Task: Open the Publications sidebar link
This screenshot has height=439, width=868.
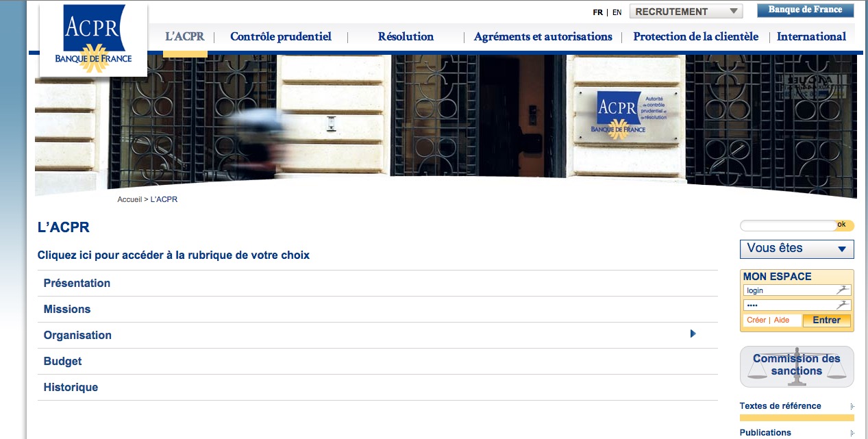Action: click(765, 432)
